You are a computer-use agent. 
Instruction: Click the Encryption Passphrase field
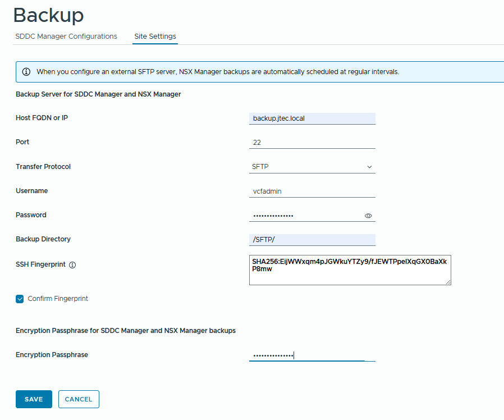click(312, 355)
